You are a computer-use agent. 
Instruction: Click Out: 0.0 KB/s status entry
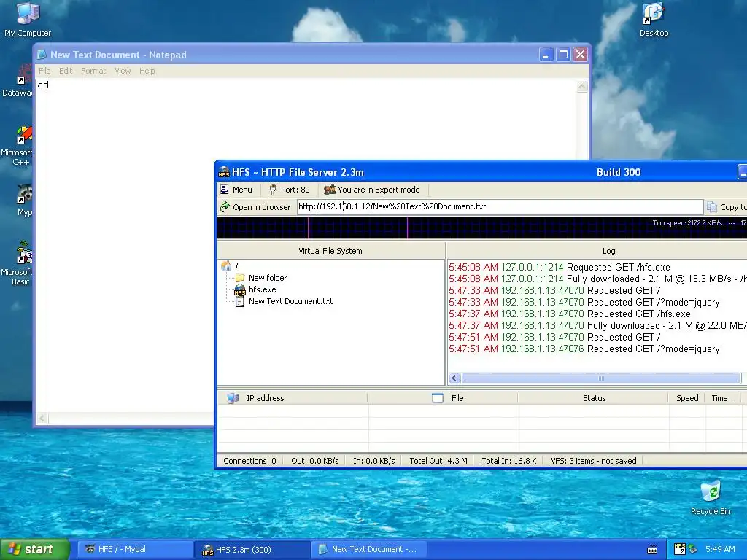[x=315, y=461]
